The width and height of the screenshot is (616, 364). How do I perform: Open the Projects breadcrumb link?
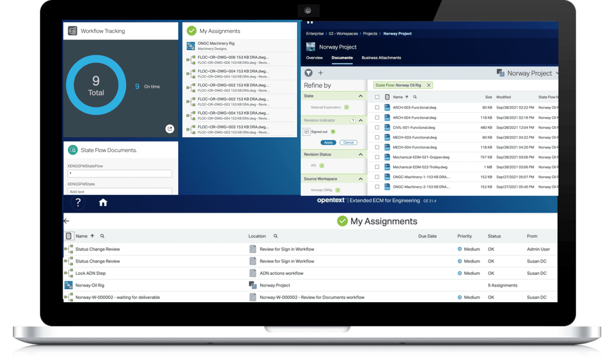(370, 33)
